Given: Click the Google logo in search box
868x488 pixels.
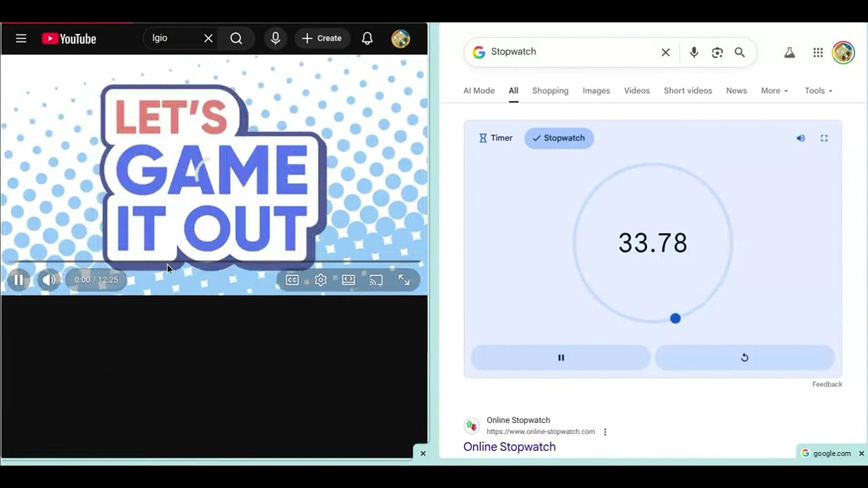Looking at the screenshot, I should [479, 52].
